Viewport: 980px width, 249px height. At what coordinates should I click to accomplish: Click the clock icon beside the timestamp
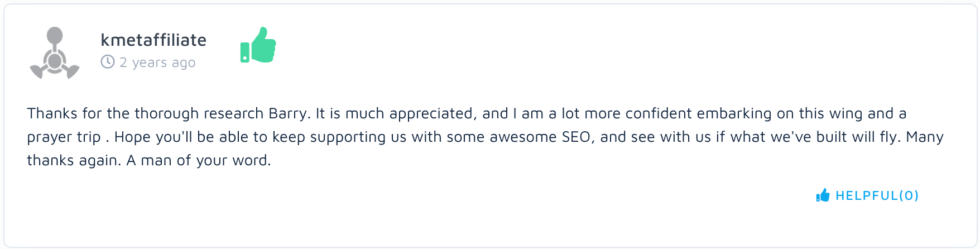[108, 62]
